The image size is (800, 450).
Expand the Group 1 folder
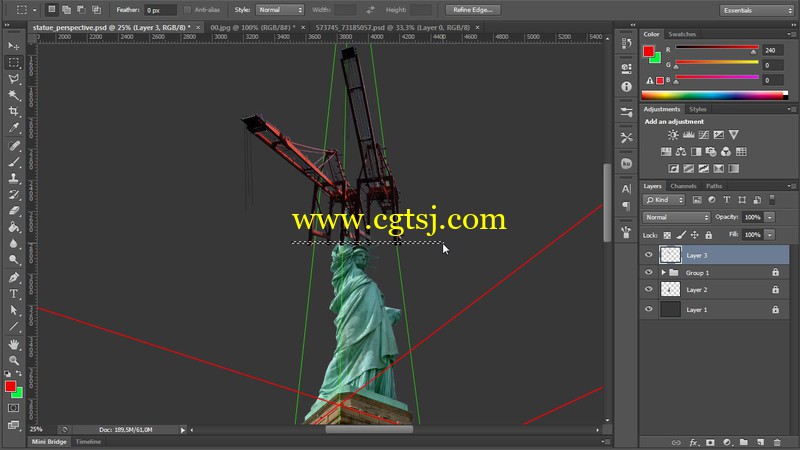point(663,272)
